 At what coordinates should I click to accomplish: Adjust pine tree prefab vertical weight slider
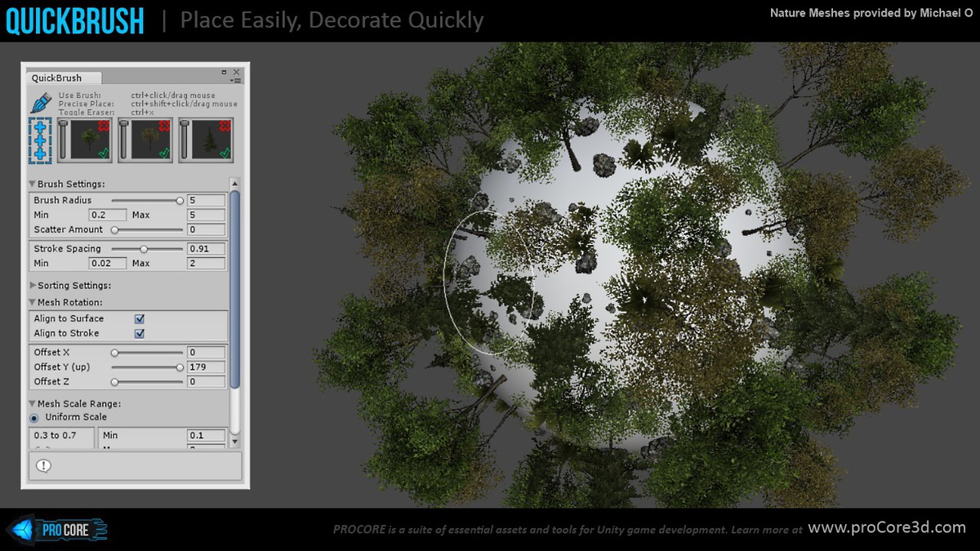pos(185,140)
